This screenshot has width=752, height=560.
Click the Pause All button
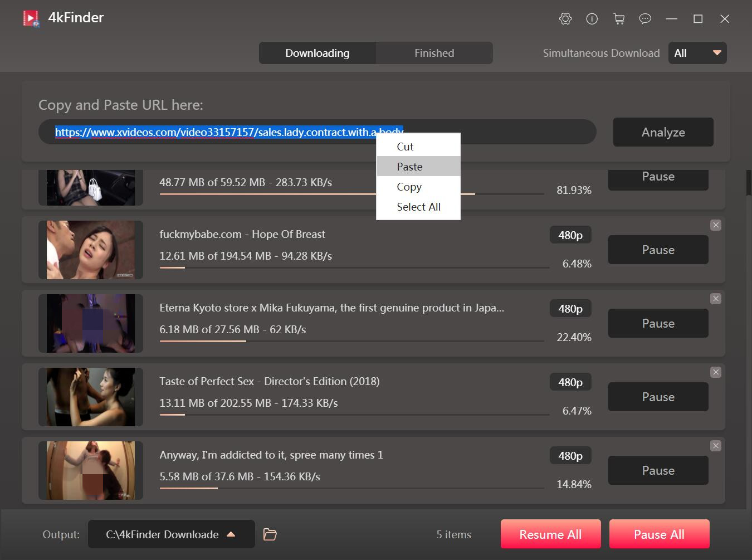point(659,534)
